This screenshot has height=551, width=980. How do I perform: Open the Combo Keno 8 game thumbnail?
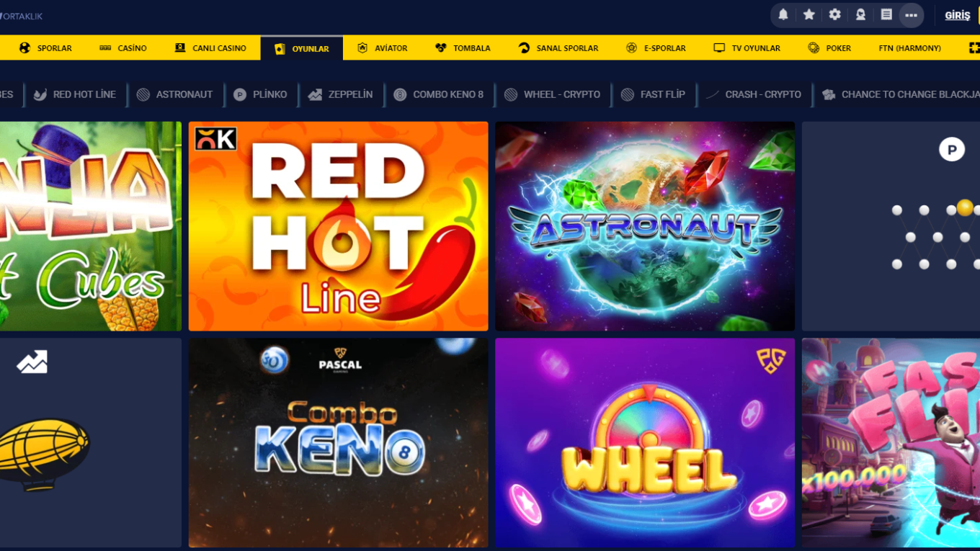click(338, 443)
